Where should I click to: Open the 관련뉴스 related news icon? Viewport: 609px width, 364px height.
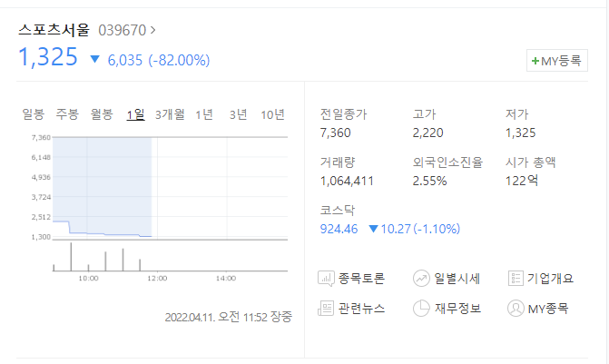(327, 309)
